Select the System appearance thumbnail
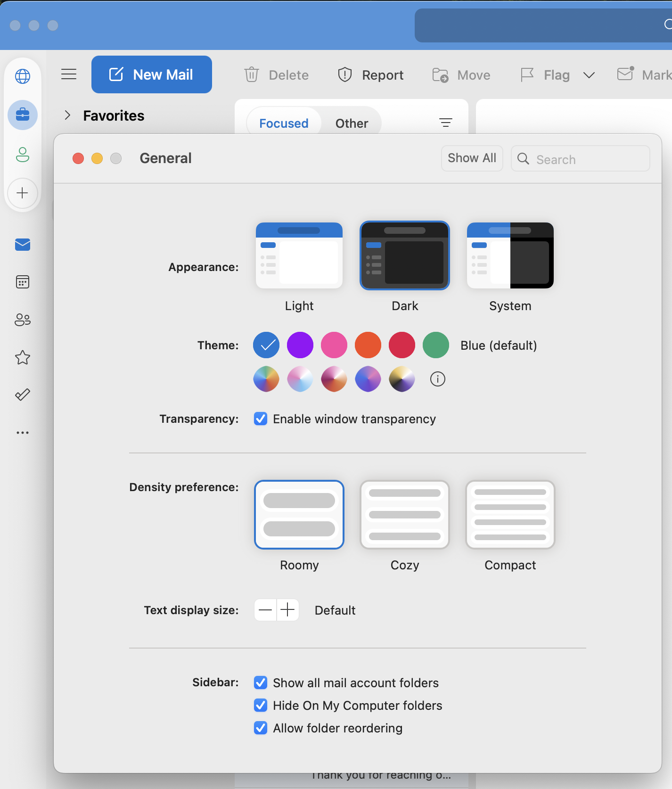672x789 pixels. (510, 255)
